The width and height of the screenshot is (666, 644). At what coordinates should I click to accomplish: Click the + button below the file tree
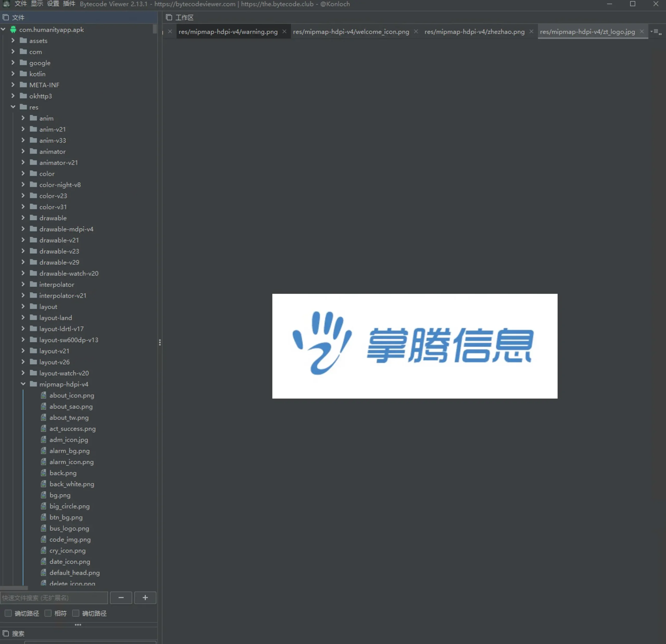145,597
